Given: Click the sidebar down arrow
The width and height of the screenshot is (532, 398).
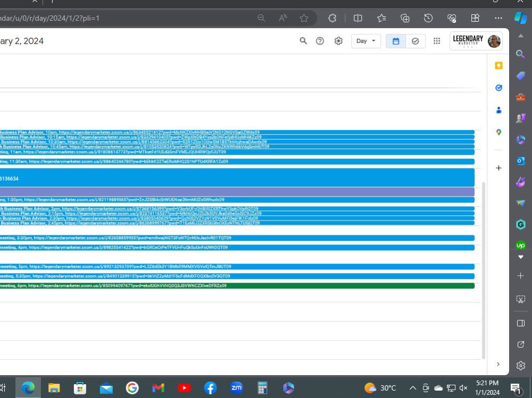Looking at the screenshot, I should (520, 257).
